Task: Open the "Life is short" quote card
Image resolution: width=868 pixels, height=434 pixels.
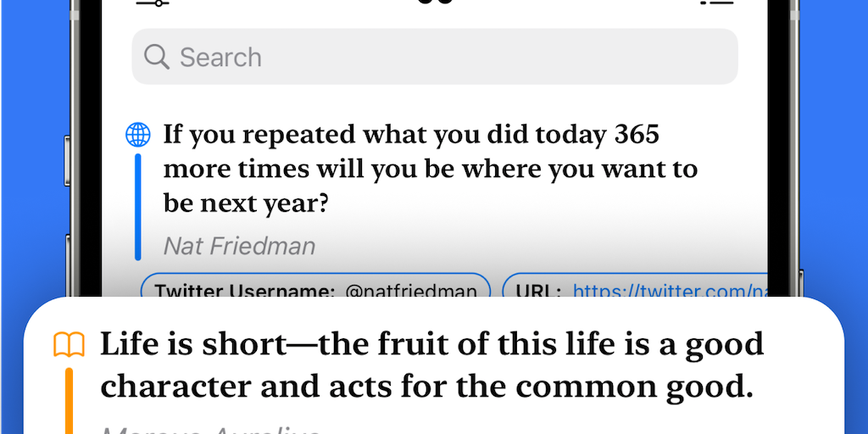Action: coord(432,365)
